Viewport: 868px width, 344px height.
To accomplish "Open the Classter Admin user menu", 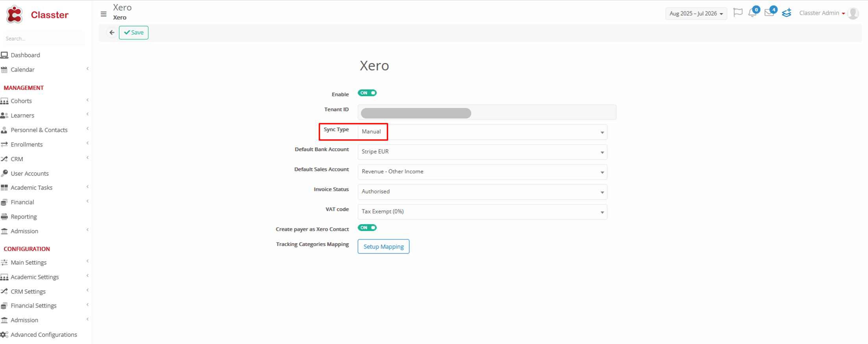I will (822, 13).
